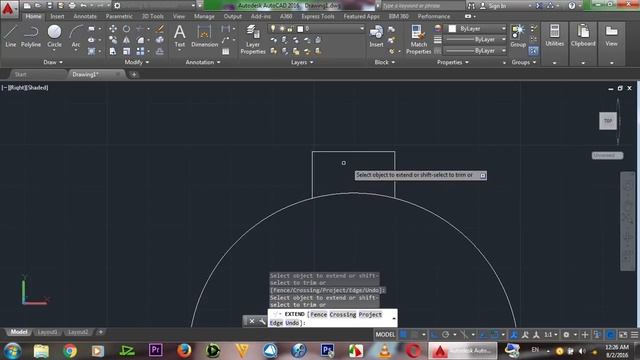Expand the Annotation panel
Image resolution: width=640 pixels, height=360 pixels.
coord(203,62)
